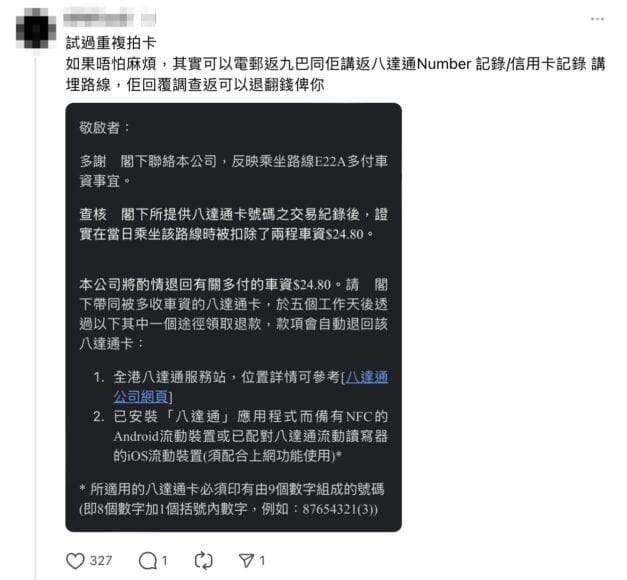This screenshot has height=580, width=627.
Task: Click the paragraph mentioning route E22A
Action: [x=234, y=171]
